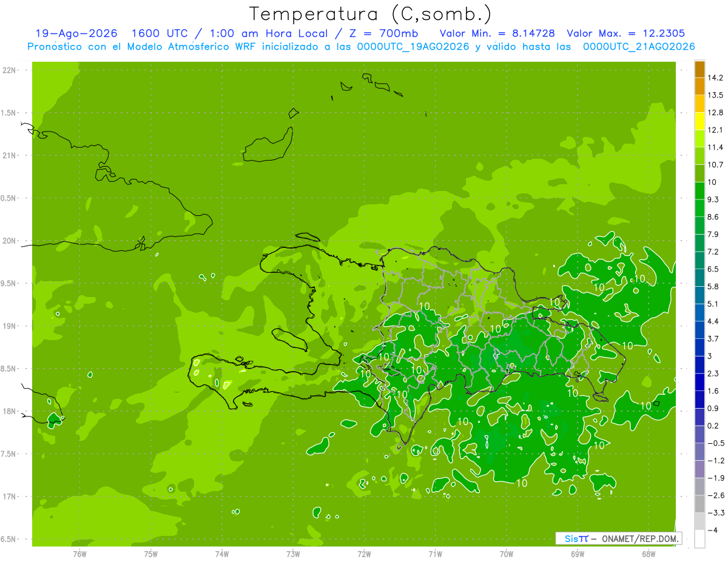The image size is (728, 562).
Task: Click the 12.1 legend value
Action: (716, 130)
